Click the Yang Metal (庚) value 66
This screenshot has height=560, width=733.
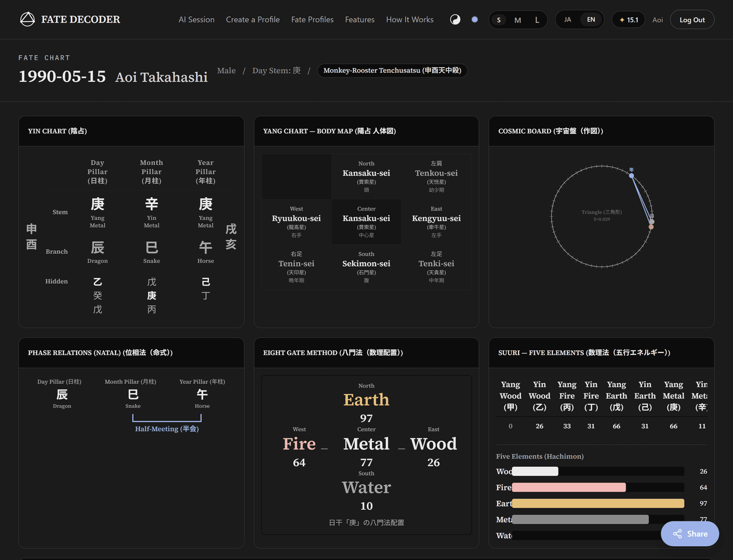tap(673, 426)
